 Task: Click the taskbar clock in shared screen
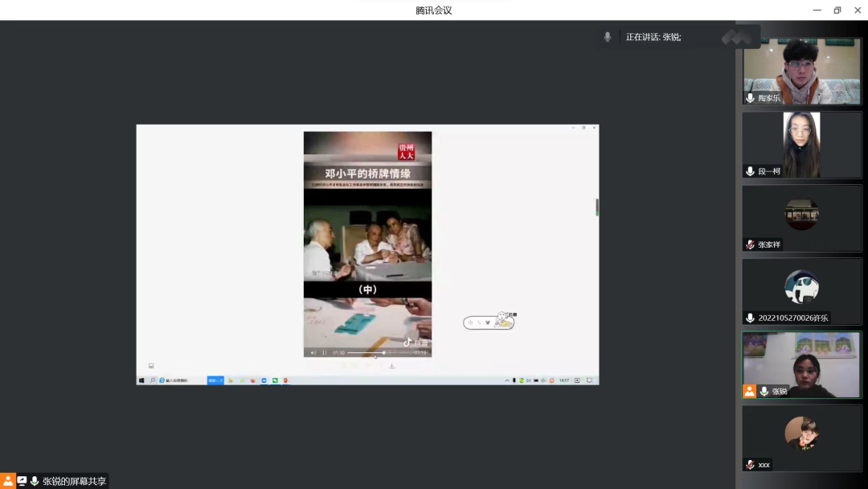564,380
